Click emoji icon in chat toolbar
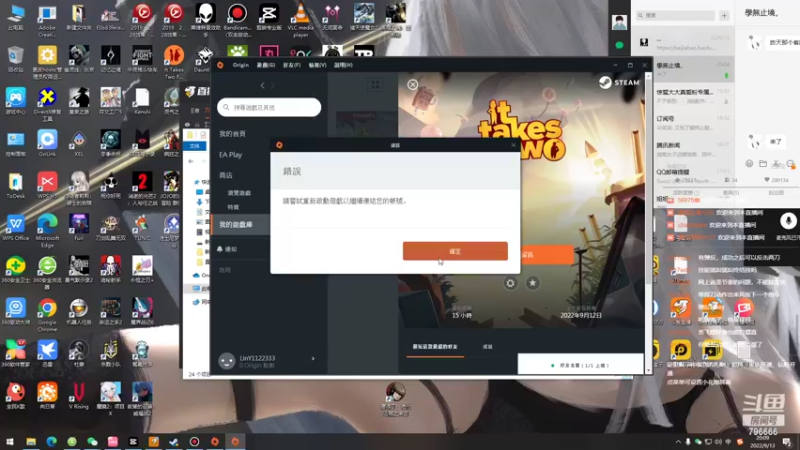The width and height of the screenshot is (800, 450). click(749, 163)
